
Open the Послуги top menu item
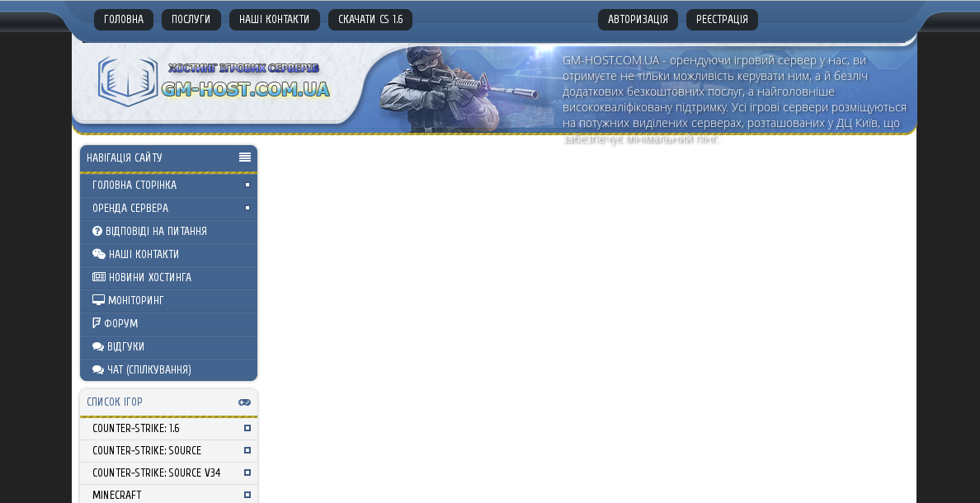coord(191,19)
